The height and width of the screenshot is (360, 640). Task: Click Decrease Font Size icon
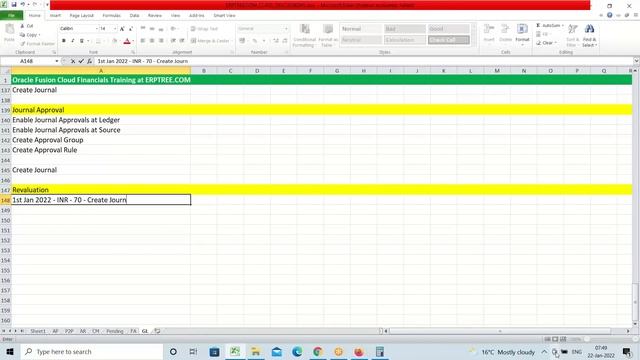point(131,29)
